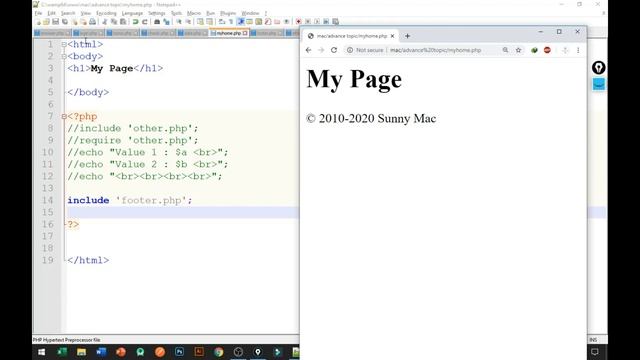Viewport: 640px width, 360px height.
Task: Click the include 'footer.php' code line
Action: (x=130, y=200)
